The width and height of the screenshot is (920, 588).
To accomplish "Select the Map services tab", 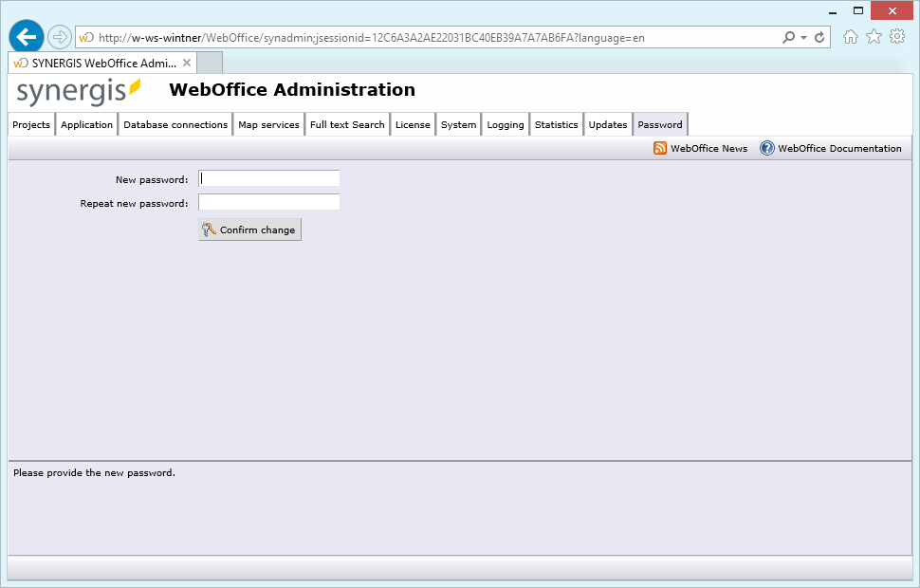I will tap(268, 124).
